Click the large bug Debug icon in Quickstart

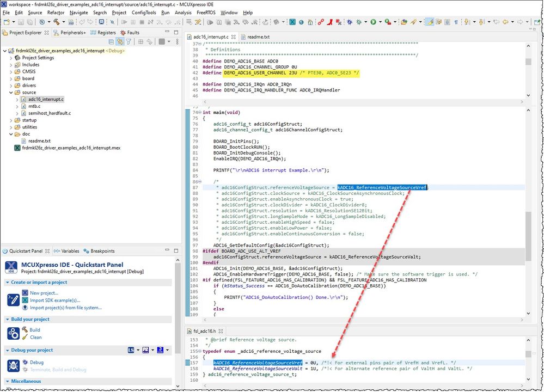[13, 366]
